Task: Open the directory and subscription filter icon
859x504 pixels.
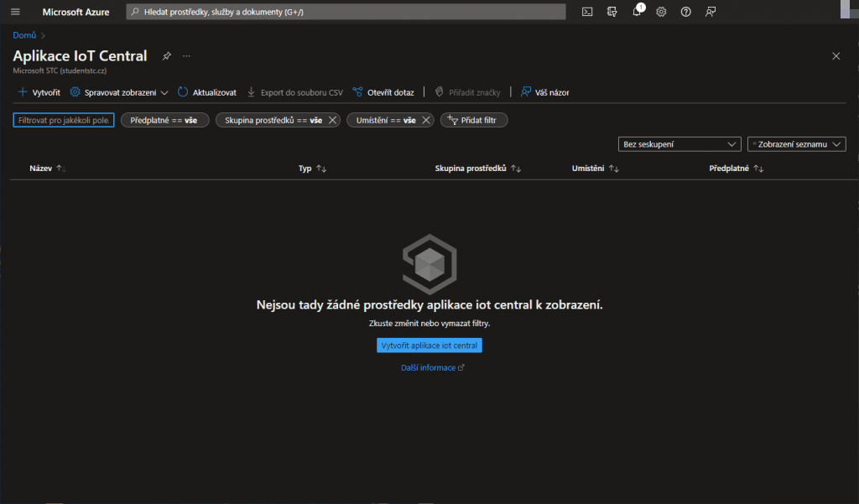Action: (x=612, y=12)
